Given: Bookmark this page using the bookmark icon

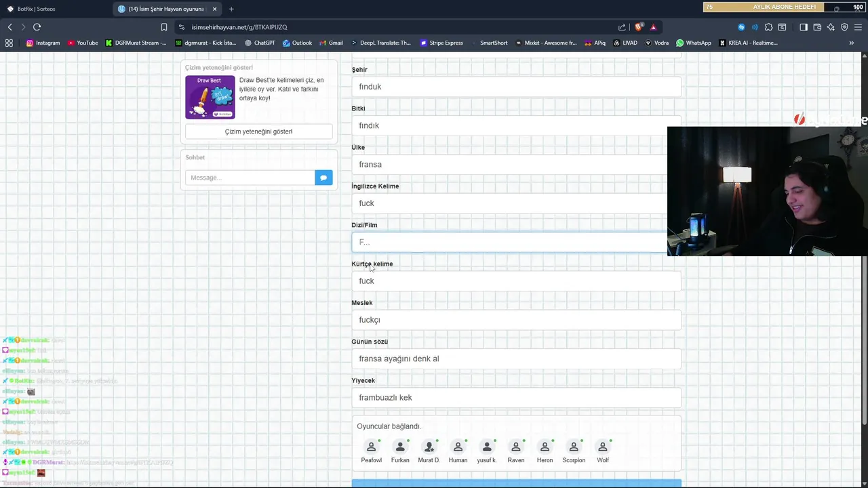Looking at the screenshot, I should [164, 27].
